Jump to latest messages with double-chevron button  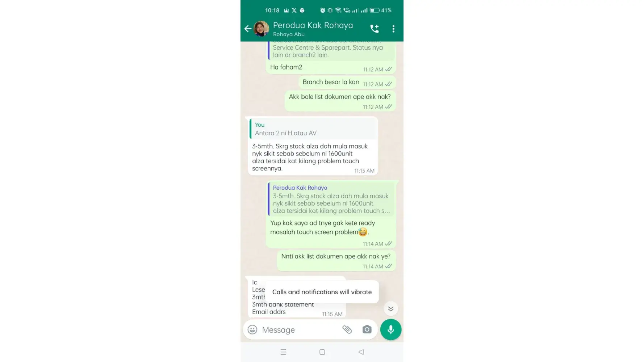(391, 309)
